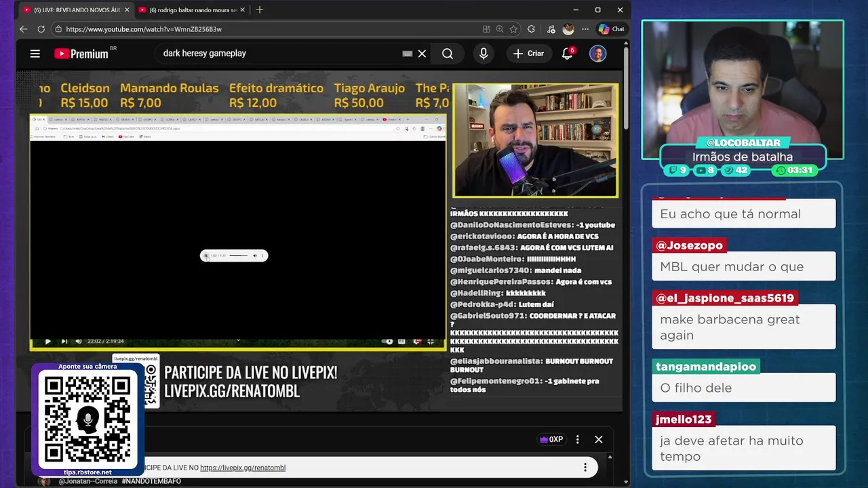Click the Cleidson R$ 15,00 donation
Image resolution: width=868 pixels, height=488 pixels.
click(85, 96)
